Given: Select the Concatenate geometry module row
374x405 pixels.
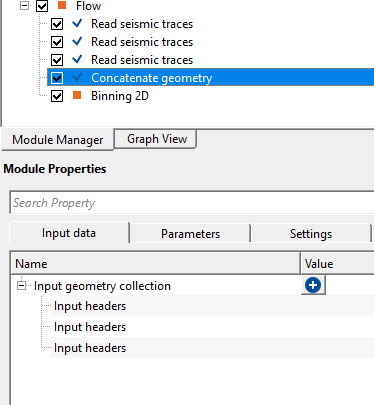Looking at the screenshot, I should 211,78.
